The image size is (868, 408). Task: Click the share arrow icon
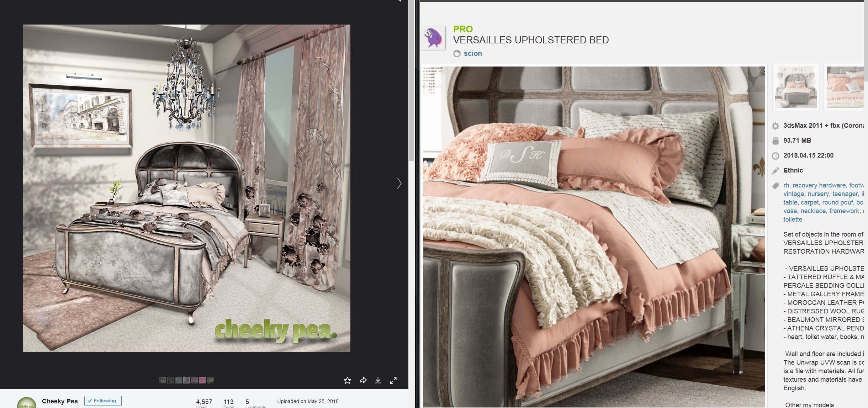click(x=363, y=381)
